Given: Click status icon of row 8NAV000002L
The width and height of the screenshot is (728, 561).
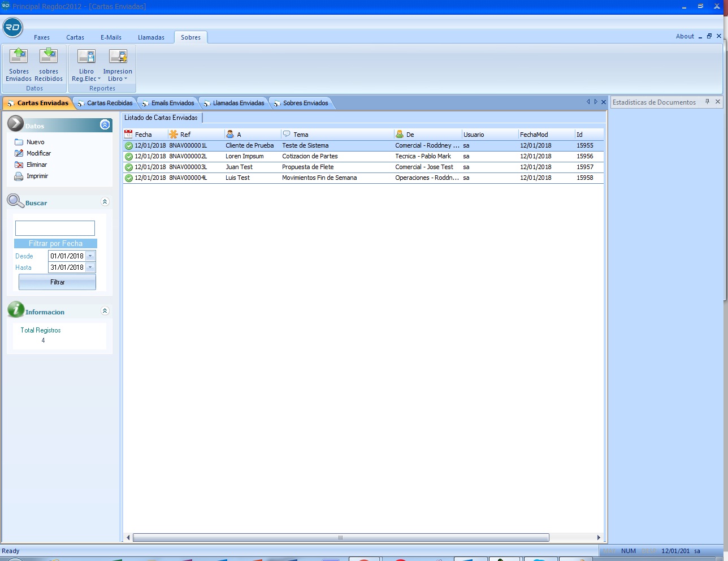Looking at the screenshot, I should pos(129,157).
